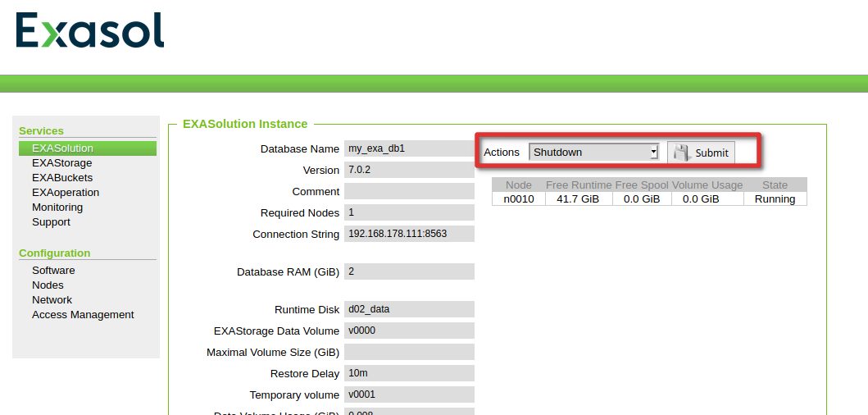Open the Monitoring page

57,207
